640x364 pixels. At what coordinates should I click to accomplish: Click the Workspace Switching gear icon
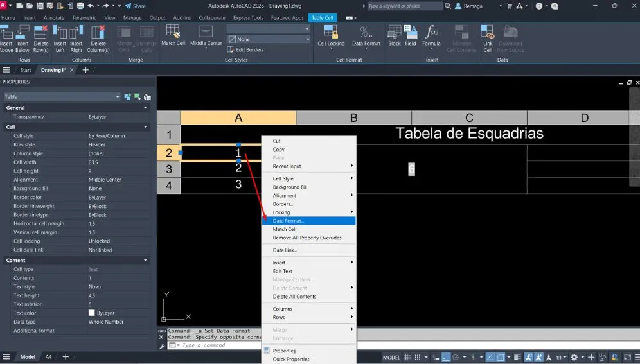574,357
